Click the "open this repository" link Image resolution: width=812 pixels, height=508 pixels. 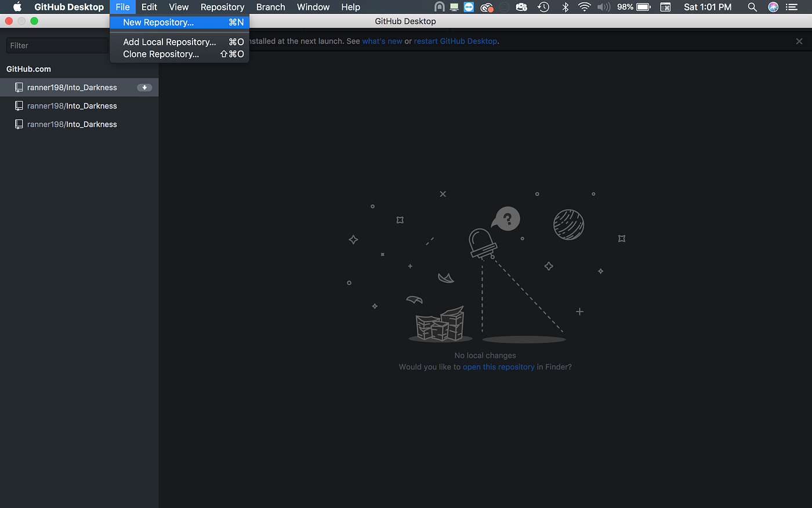tap(499, 367)
